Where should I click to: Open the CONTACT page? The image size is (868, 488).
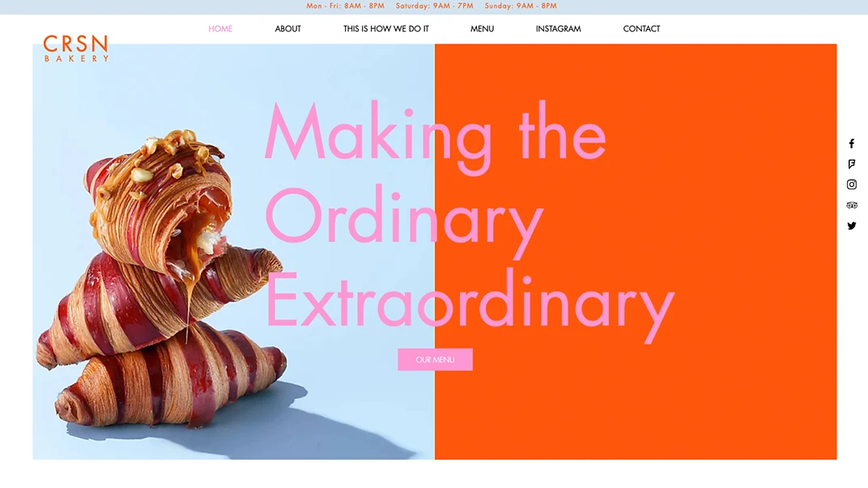[641, 29]
